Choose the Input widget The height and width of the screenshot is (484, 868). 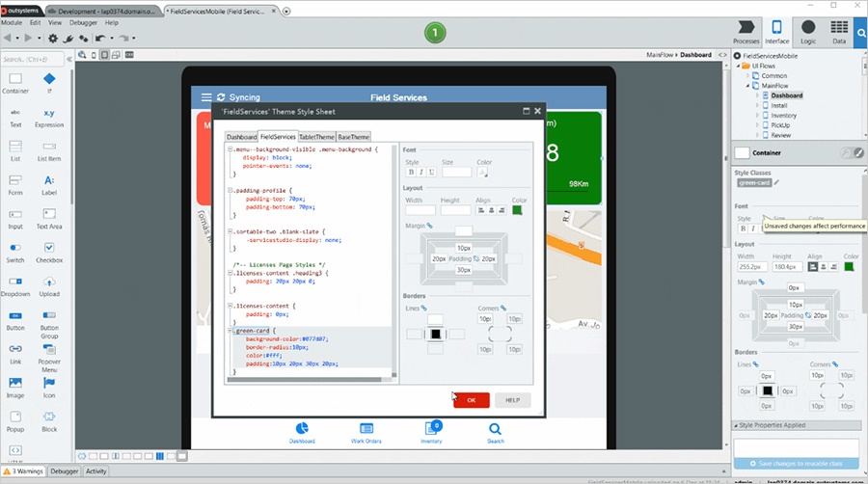pyautogui.click(x=15, y=219)
